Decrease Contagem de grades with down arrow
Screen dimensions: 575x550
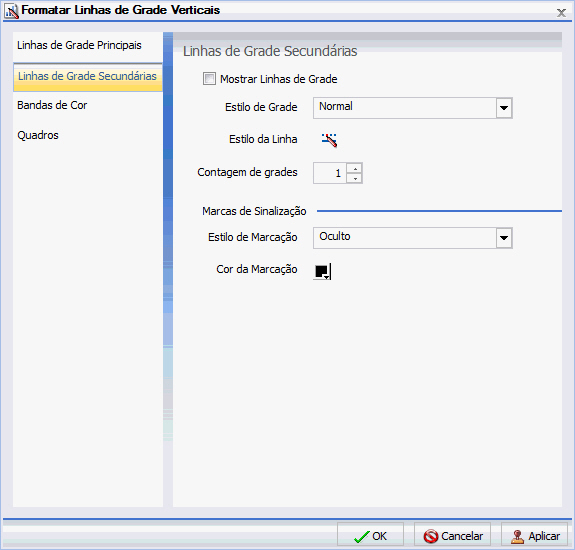click(x=355, y=179)
